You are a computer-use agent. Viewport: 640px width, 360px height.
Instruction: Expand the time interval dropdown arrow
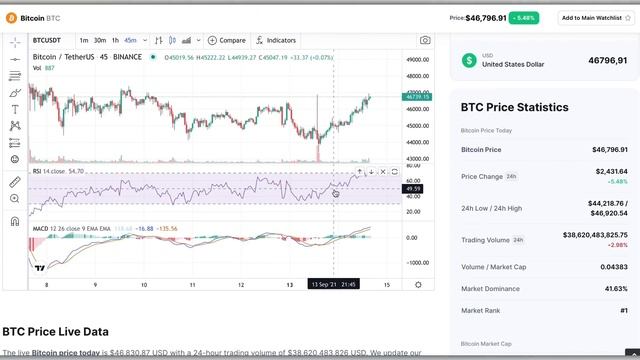click(x=145, y=40)
